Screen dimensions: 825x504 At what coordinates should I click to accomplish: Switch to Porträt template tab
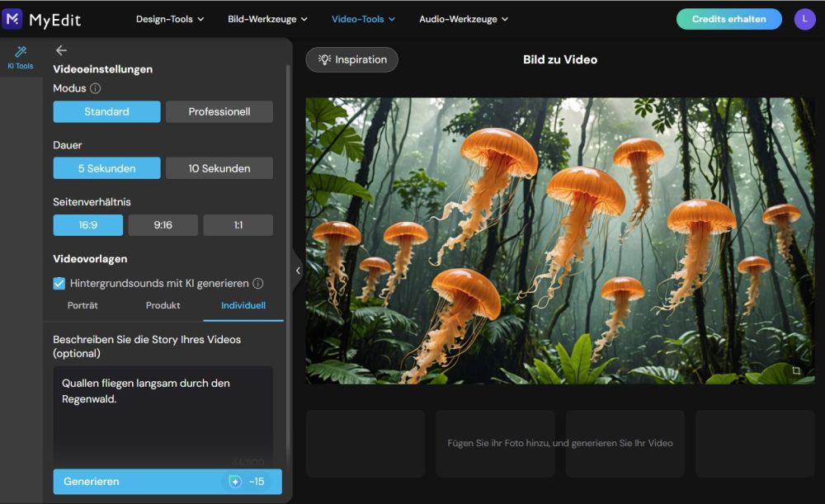click(x=82, y=306)
